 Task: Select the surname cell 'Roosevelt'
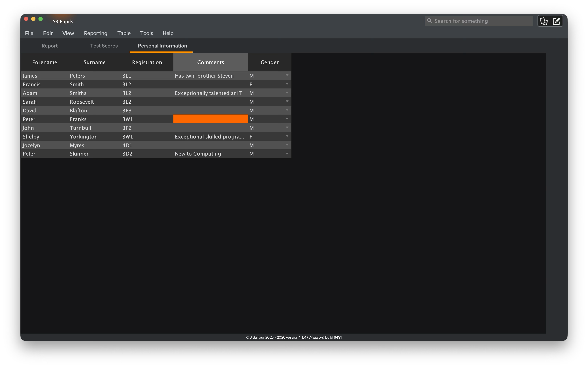click(94, 102)
